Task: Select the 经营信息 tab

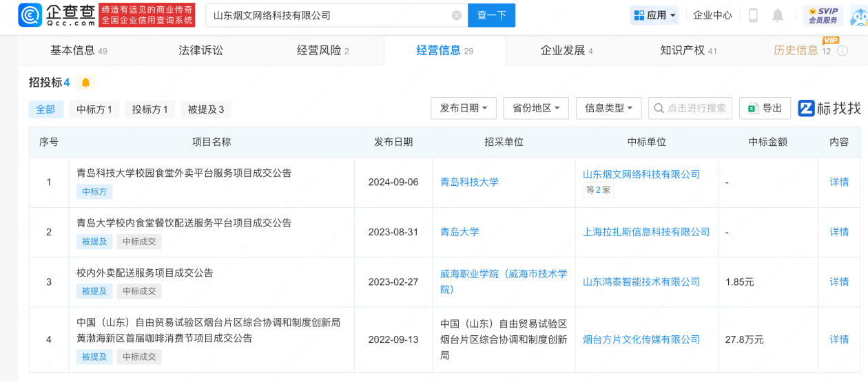Action: point(444,51)
